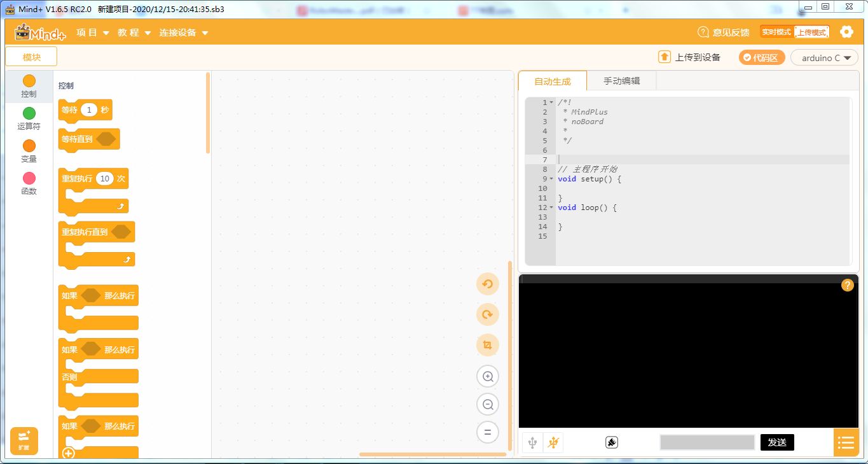868x464 pixels.
Task: Click the 1 value in 等待 block
Action: click(x=89, y=110)
